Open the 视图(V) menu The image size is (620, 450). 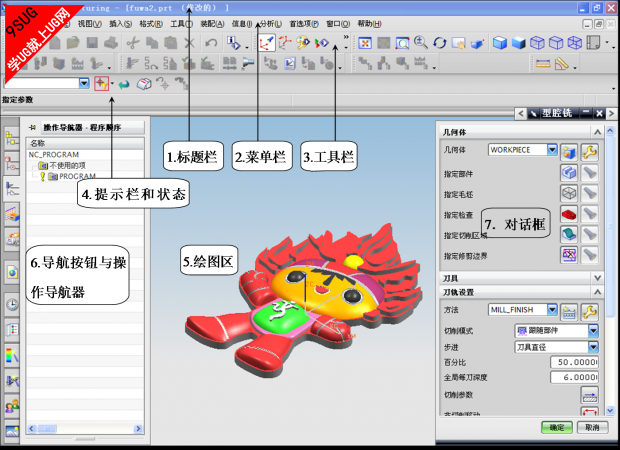click(90, 24)
